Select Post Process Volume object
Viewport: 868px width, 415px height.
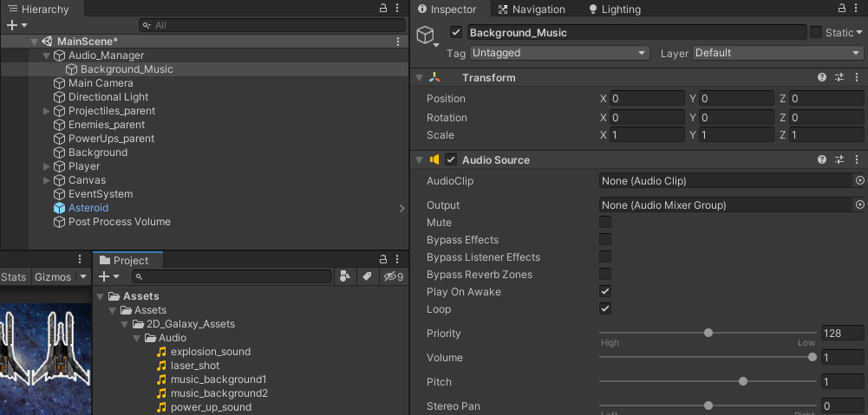pyautogui.click(x=119, y=221)
